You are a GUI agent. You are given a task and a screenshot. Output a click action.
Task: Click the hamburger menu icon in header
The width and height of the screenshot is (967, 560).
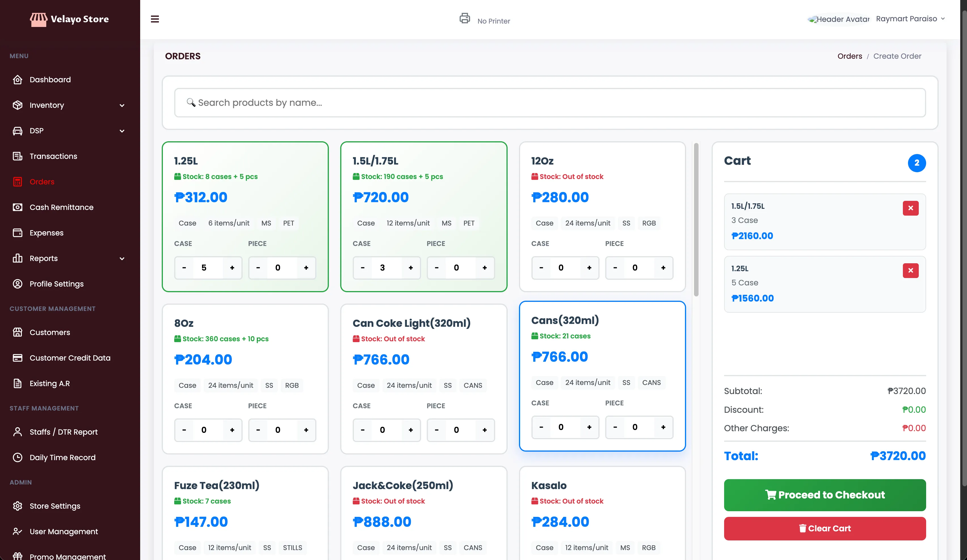pos(155,19)
